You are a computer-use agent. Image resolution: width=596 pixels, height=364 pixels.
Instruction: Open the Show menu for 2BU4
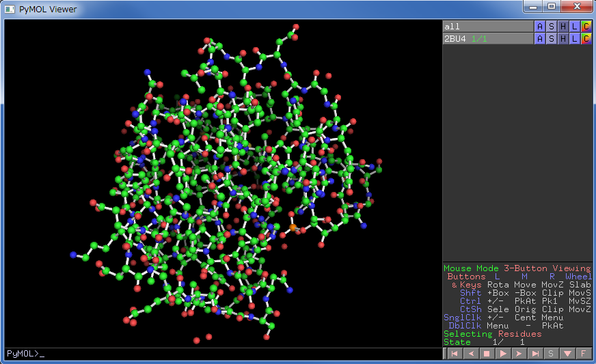(x=552, y=38)
